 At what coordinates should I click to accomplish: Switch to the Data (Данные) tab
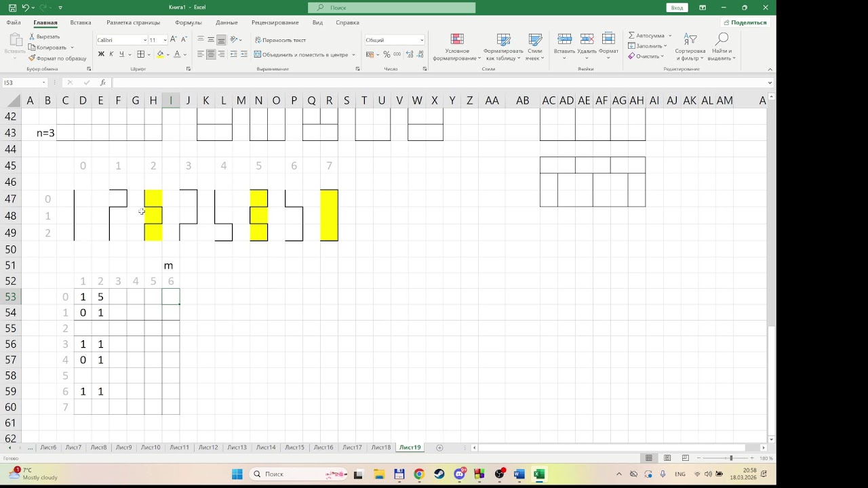point(227,22)
